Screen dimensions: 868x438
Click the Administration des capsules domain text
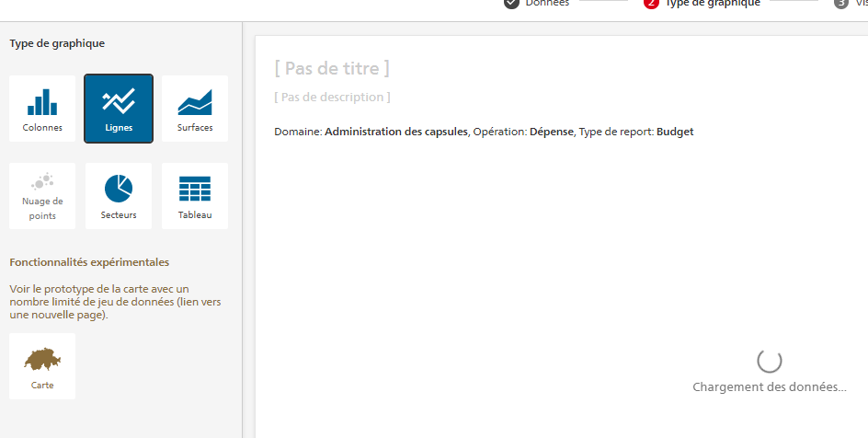click(395, 132)
